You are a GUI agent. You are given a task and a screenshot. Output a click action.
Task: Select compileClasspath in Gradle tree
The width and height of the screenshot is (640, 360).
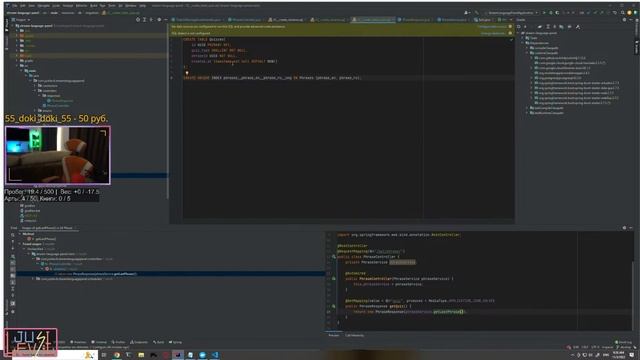point(546,48)
